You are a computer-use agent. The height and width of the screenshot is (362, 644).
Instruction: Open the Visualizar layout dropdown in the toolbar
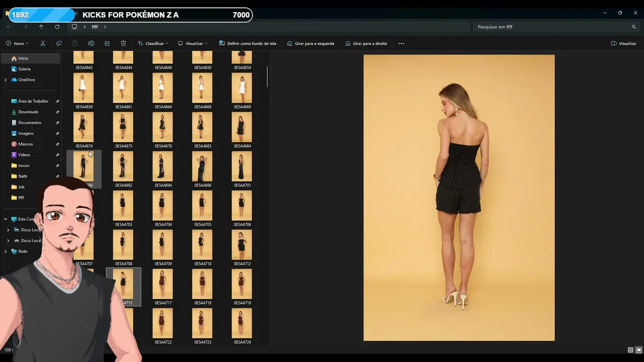point(193,43)
